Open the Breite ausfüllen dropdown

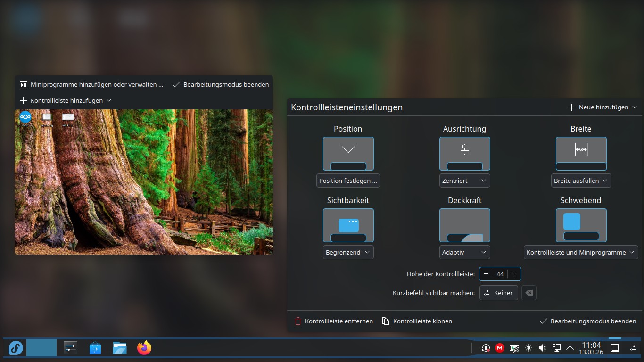point(581,181)
